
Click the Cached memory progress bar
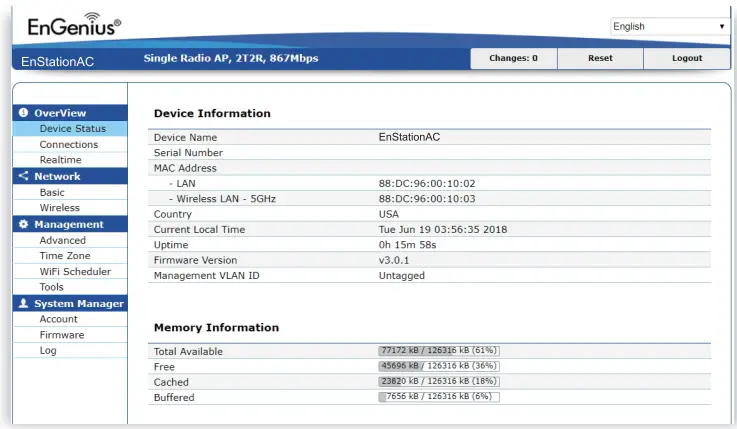(439, 381)
